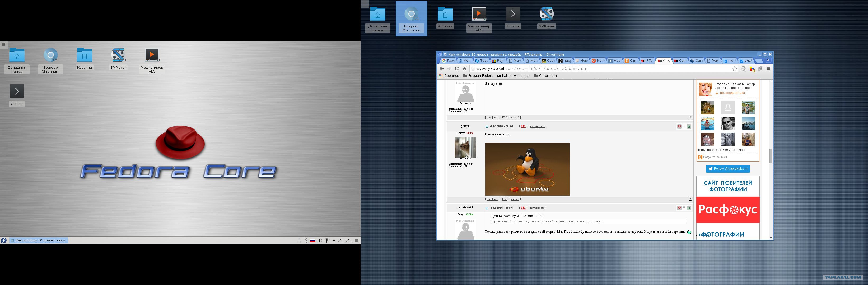Select Медиаплеер VLC icon on the right desktop
Viewport: 868px width, 285px height.
479,20
